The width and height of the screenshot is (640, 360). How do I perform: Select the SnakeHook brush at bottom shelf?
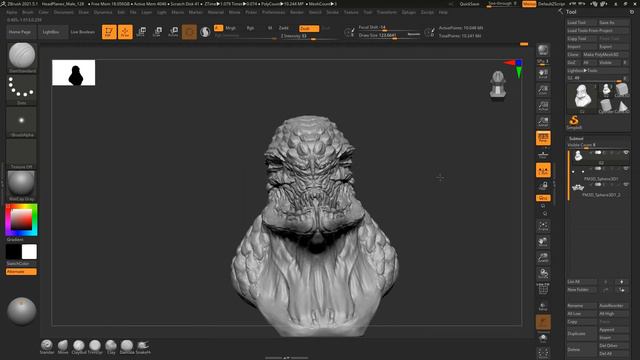[x=143, y=347]
